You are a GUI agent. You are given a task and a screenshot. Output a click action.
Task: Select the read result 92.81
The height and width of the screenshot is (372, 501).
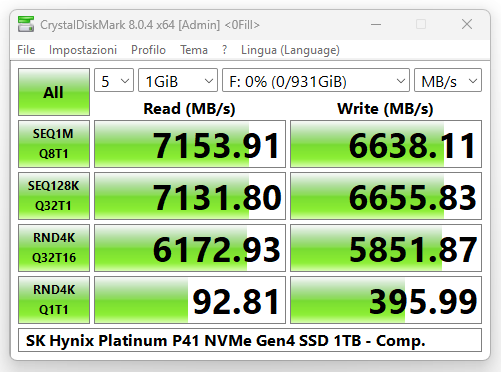(x=190, y=300)
